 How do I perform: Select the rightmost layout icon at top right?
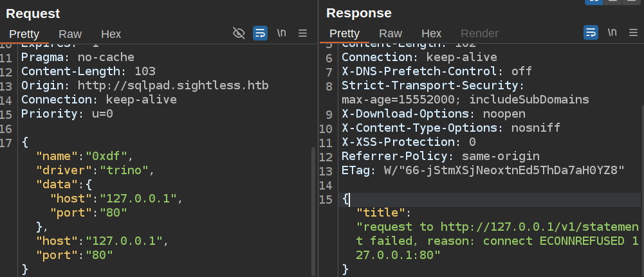coord(632,2)
